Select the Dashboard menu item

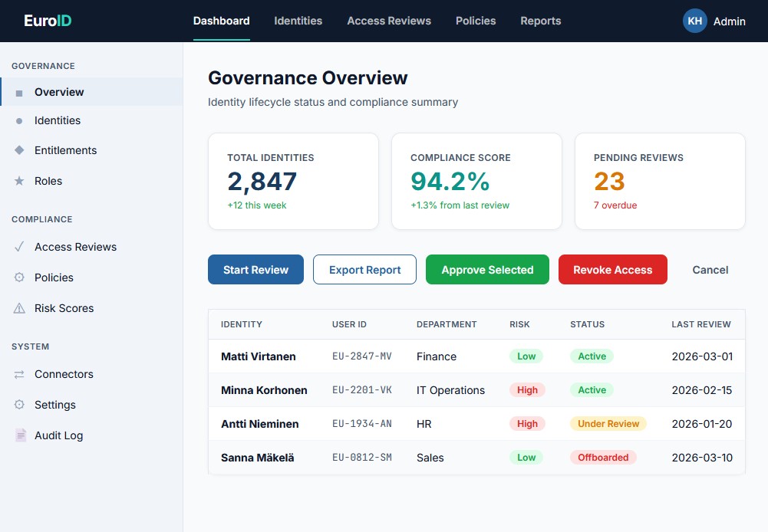[221, 21]
